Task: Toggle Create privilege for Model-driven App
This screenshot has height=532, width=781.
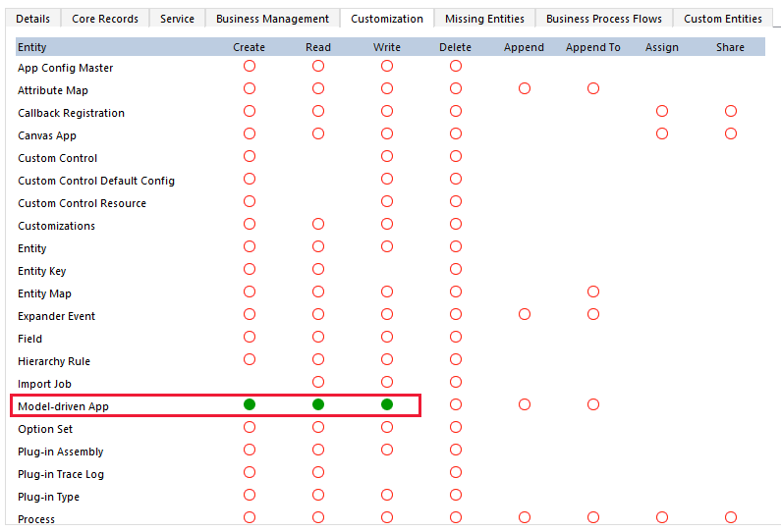Action: click(250, 404)
